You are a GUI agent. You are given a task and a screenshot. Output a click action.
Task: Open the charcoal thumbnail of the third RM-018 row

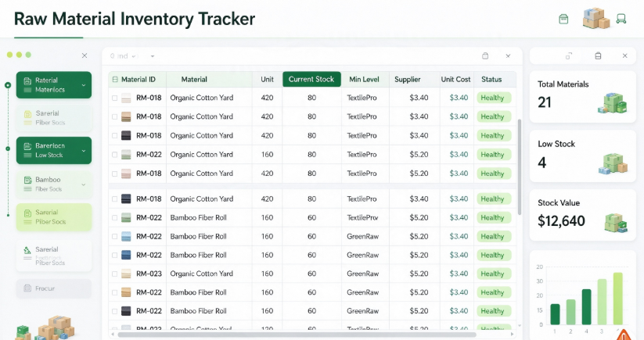pos(126,136)
